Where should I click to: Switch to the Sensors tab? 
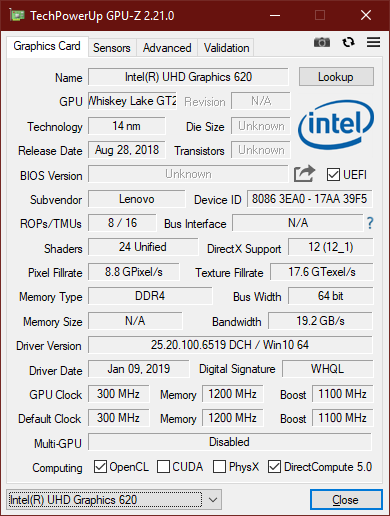tap(112, 48)
